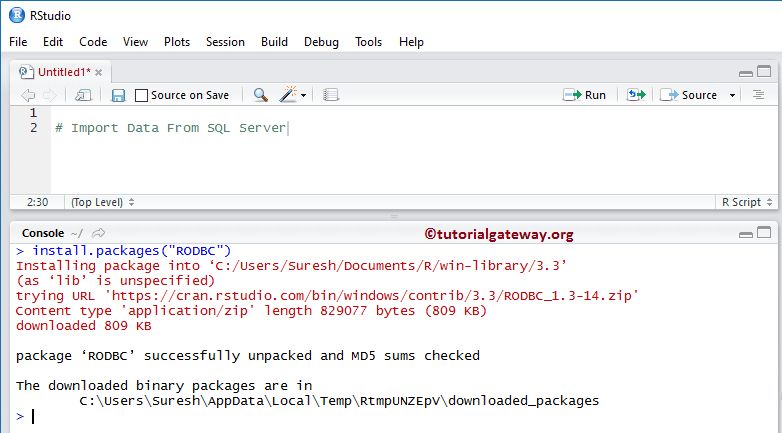Click the cran.rstudio.com URL text line

point(328,296)
